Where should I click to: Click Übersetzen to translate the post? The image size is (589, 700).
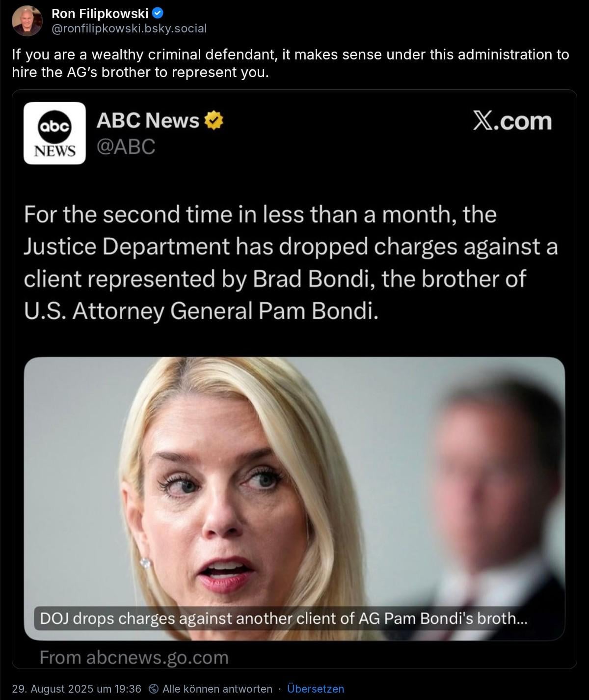coord(316,689)
